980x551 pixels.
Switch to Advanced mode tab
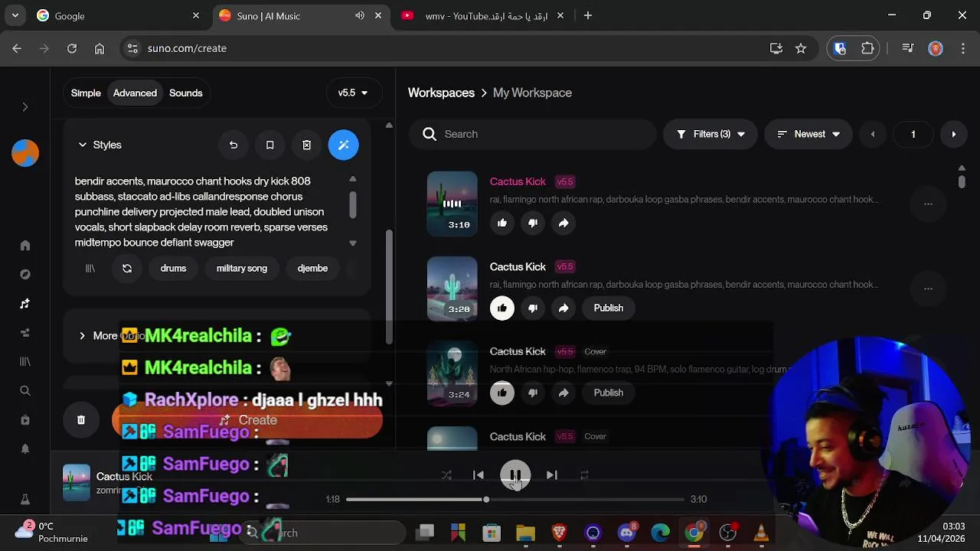tap(135, 93)
